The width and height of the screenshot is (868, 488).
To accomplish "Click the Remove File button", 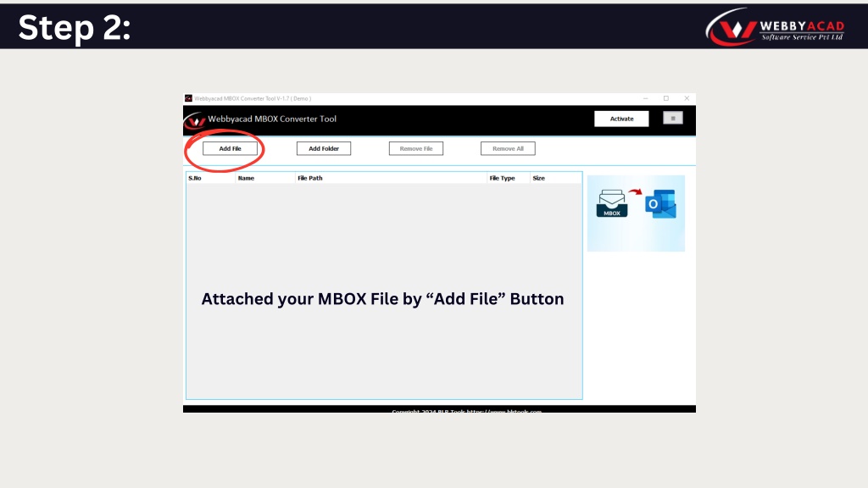I will 415,148.
